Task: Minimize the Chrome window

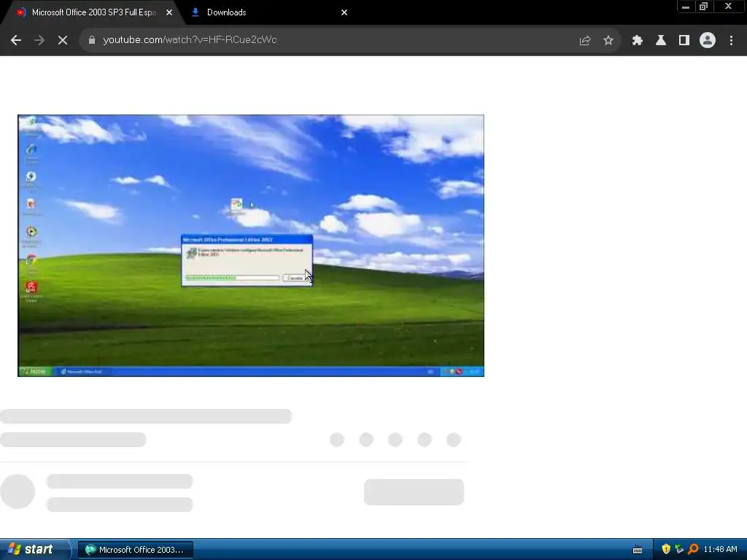Action: coord(686,7)
